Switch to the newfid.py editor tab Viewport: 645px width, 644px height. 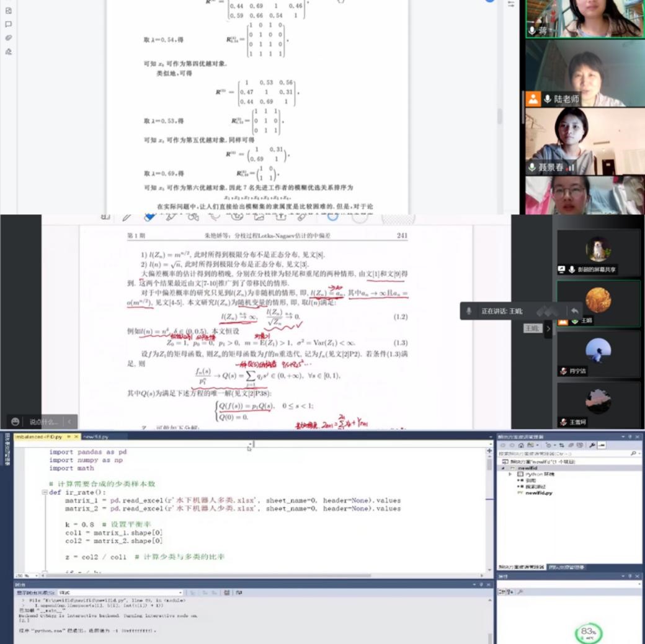(96, 436)
